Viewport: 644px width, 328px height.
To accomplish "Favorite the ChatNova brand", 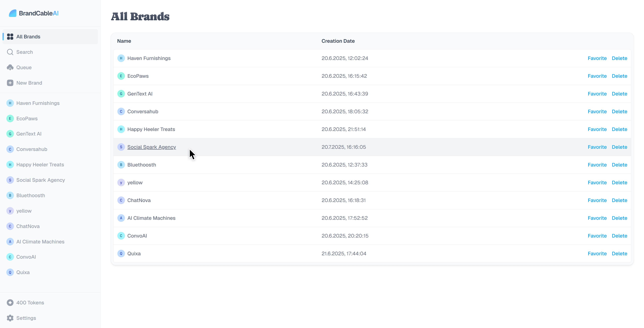I will click(x=597, y=200).
